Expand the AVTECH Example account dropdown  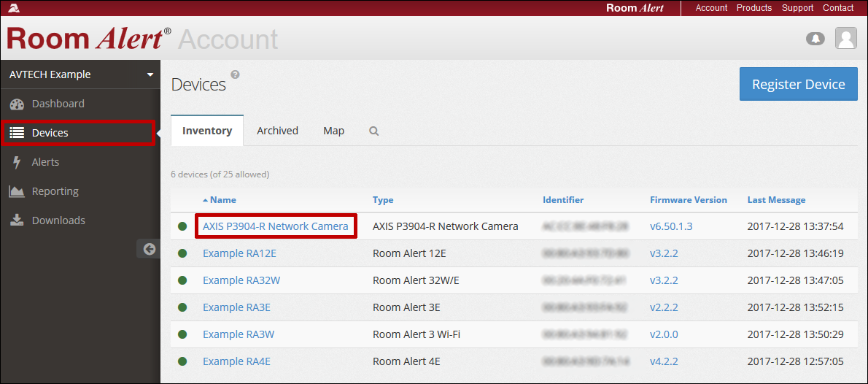150,74
